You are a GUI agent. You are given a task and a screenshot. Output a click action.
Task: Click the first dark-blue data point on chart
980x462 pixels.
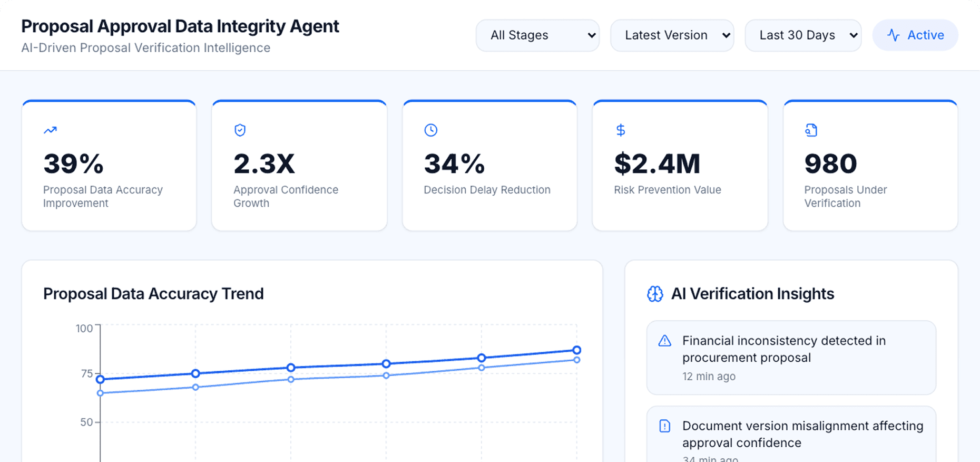[101, 379]
